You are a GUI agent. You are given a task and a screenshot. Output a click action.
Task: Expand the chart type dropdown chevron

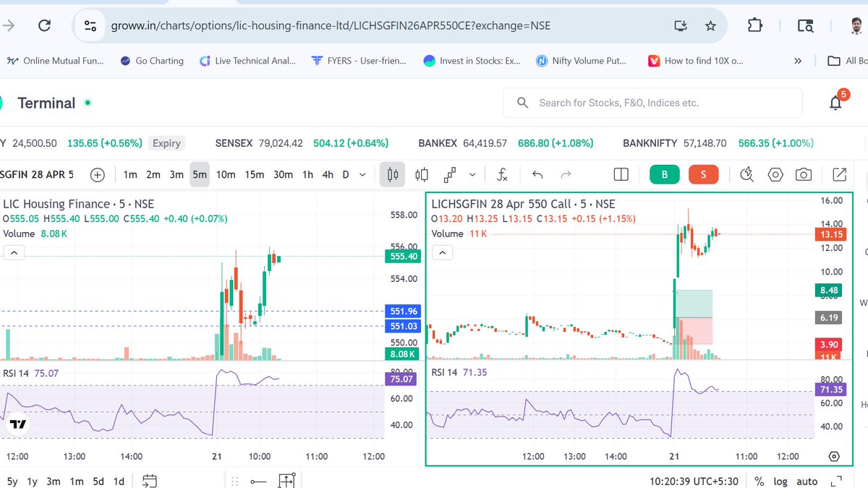(473, 174)
